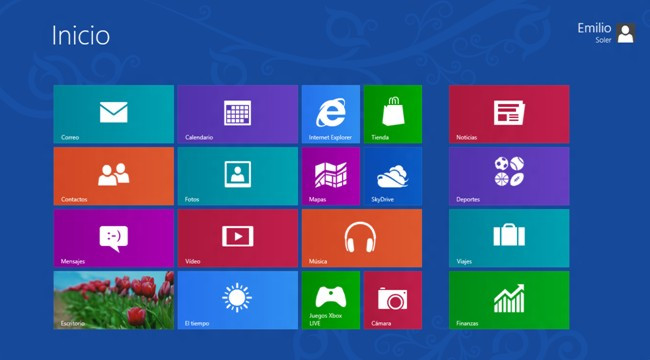Open the Contactos people tile
This screenshot has width=650, height=360.
point(114,176)
